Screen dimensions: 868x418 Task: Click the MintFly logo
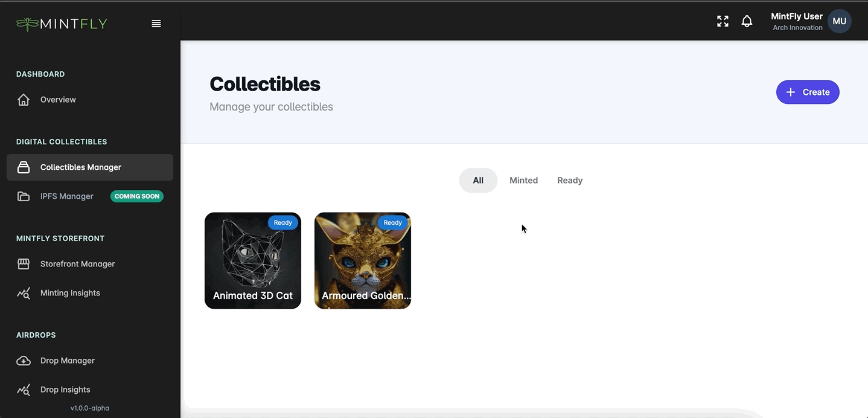pos(62,24)
